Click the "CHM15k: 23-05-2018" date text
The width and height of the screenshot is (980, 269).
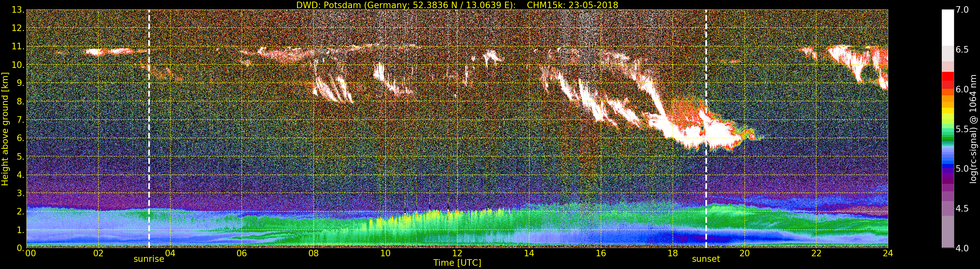[572, 5]
